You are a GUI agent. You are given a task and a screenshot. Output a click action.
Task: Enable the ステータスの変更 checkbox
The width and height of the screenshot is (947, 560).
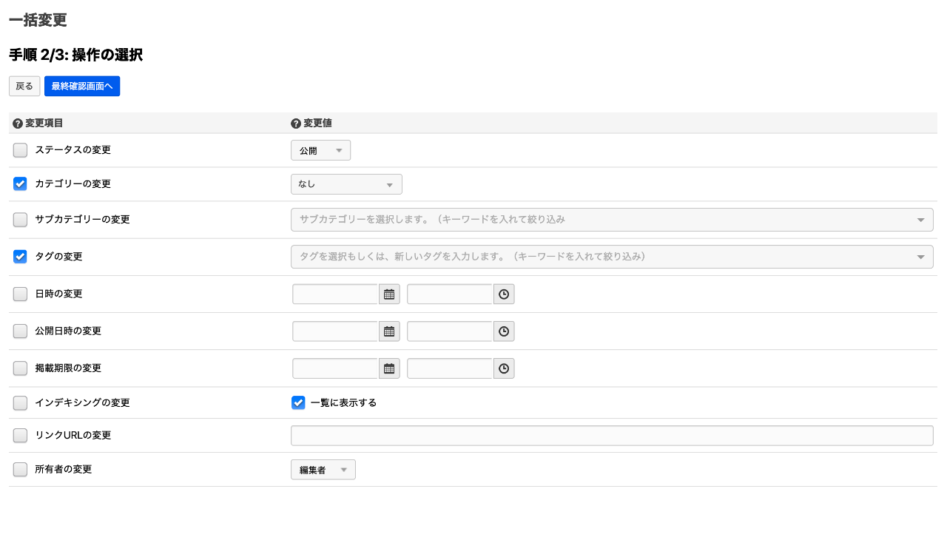click(x=20, y=150)
